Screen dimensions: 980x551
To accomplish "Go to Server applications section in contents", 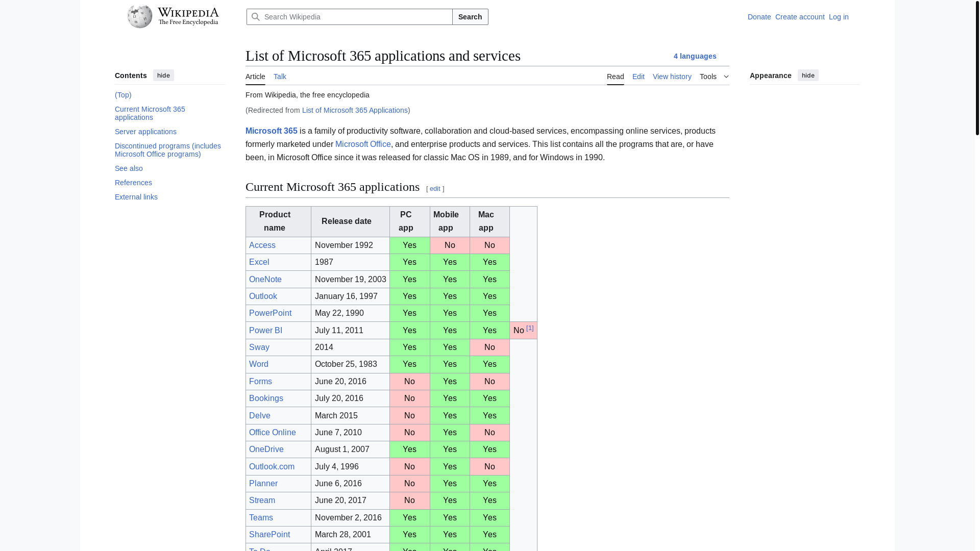I will (145, 132).
